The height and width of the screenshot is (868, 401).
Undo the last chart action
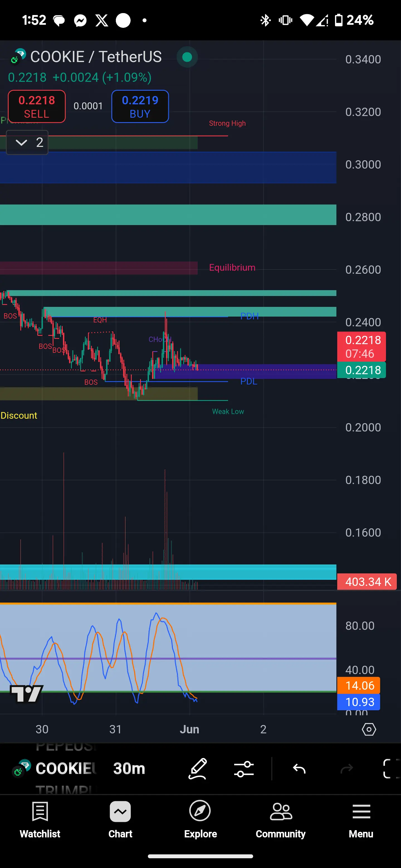(299, 769)
